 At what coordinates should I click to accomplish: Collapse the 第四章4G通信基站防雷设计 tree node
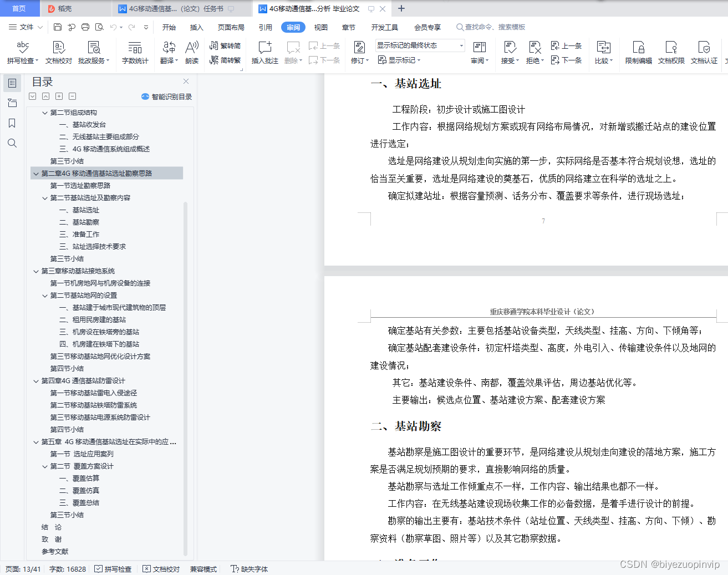(36, 381)
